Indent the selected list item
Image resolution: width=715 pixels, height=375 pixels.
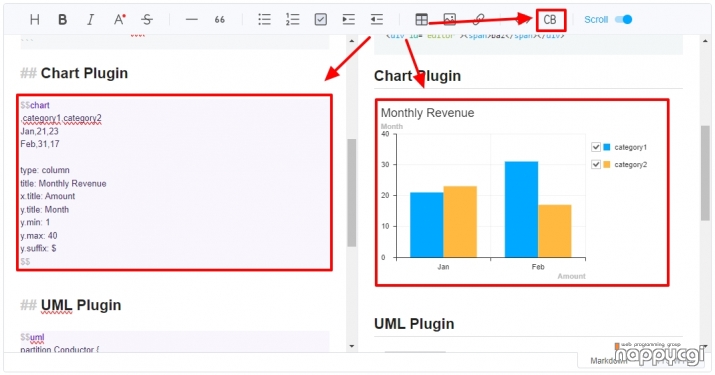pyautogui.click(x=348, y=20)
